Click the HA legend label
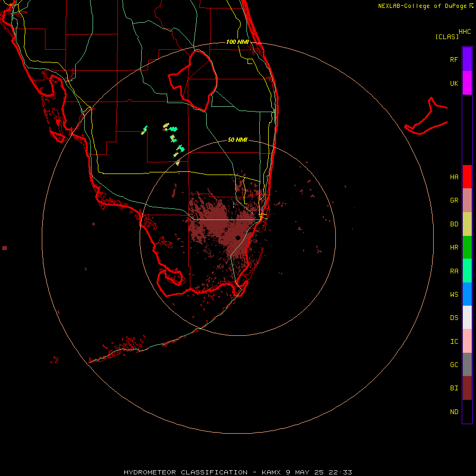The image size is (476, 476). point(454,177)
